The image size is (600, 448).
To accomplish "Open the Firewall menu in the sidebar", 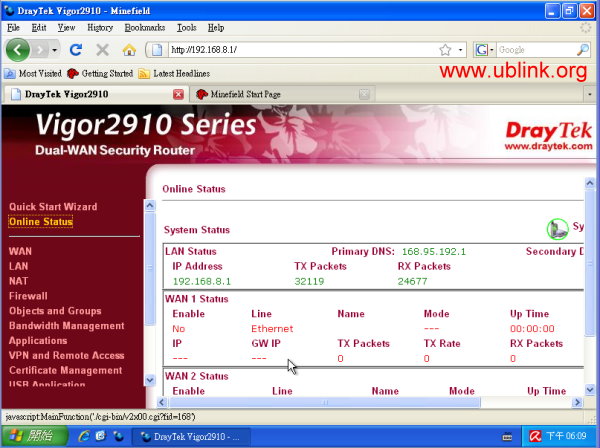I will (28, 296).
